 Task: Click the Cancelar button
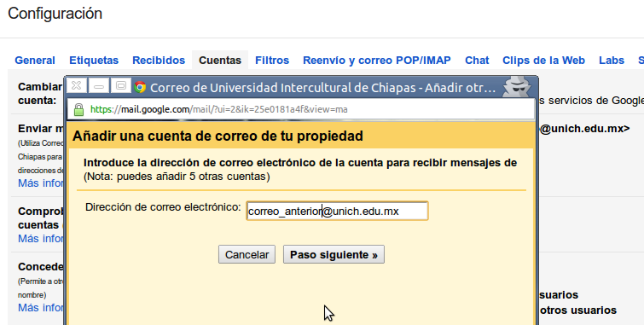coord(247,255)
